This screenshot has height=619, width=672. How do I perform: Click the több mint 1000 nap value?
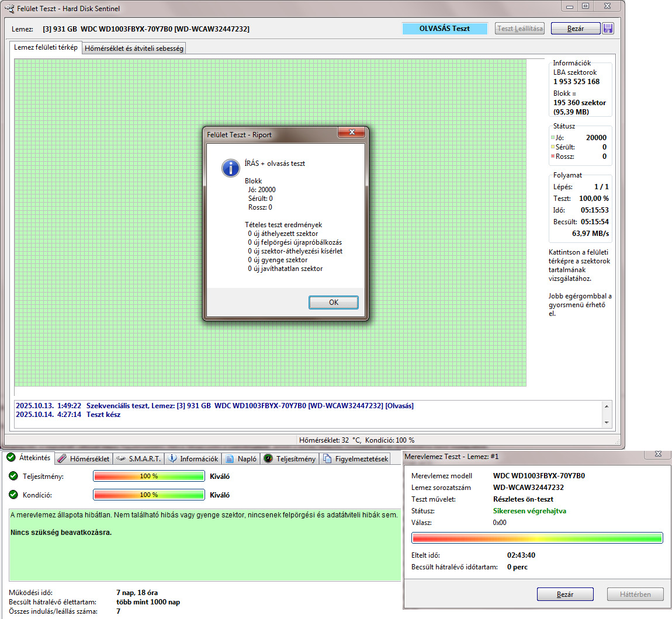pos(148,602)
